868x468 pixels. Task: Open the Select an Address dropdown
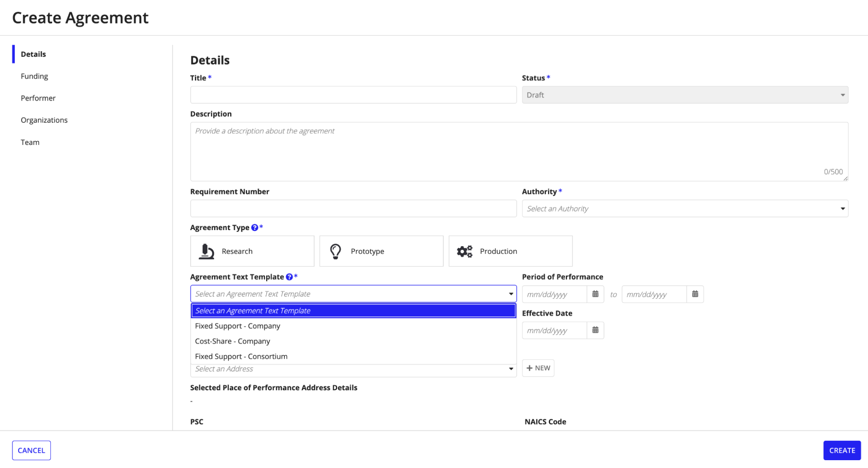pos(353,370)
